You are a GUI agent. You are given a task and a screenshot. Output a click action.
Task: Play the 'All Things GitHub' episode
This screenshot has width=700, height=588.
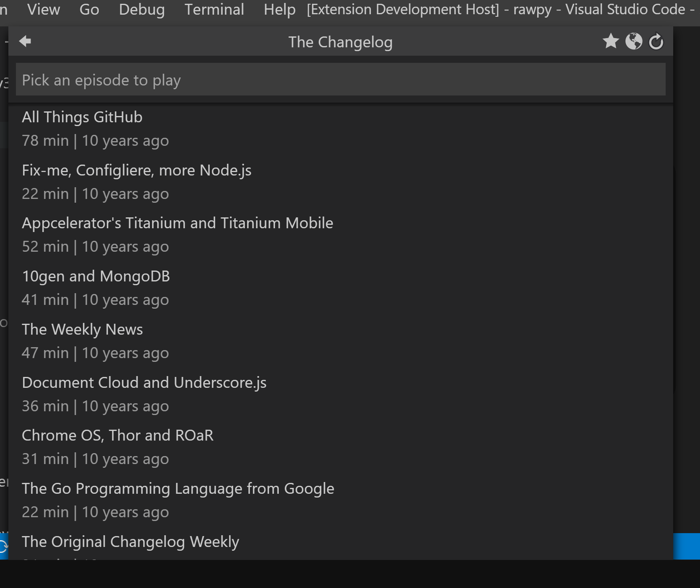(x=167, y=128)
